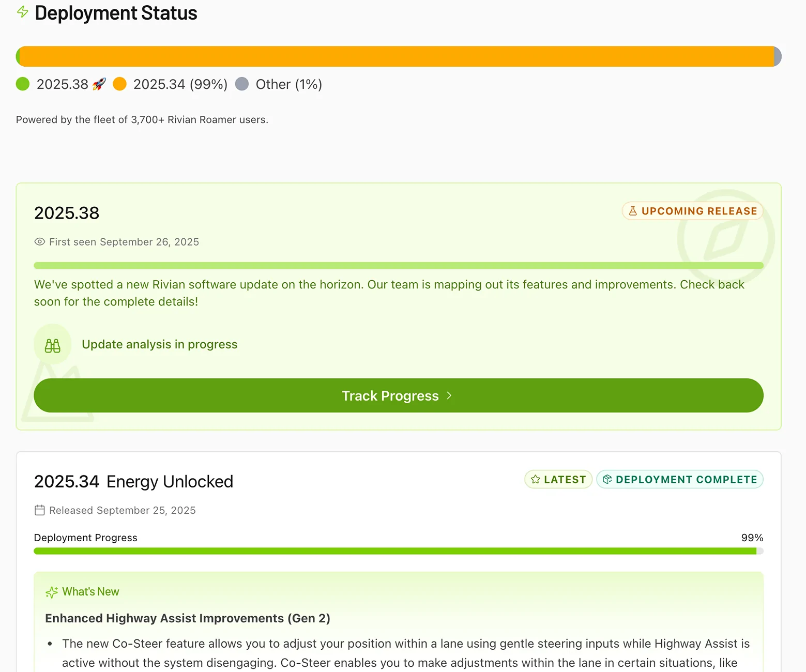Click the 'Update analysis in progress' text
This screenshot has width=806, height=672.
(160, 344)
